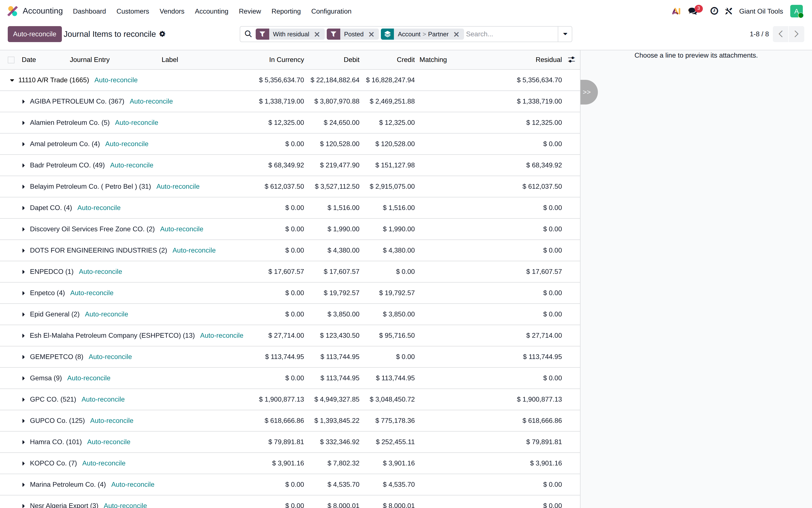812x508 pixels.
Task: Open the Review menu
Action: [250, 11]
